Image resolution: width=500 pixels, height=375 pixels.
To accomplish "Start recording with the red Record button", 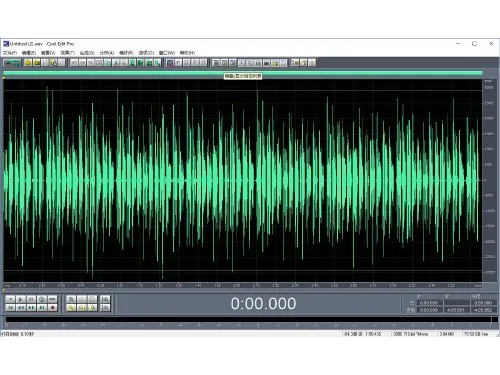I will point(52,308).
